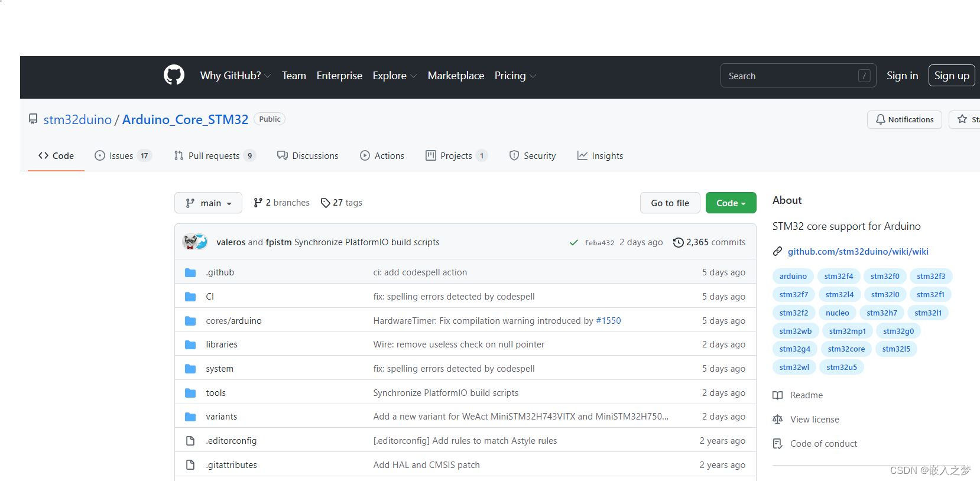Screen dimensions: 980x481
Task: Click the branches fork icon
Action: point(258,203)
